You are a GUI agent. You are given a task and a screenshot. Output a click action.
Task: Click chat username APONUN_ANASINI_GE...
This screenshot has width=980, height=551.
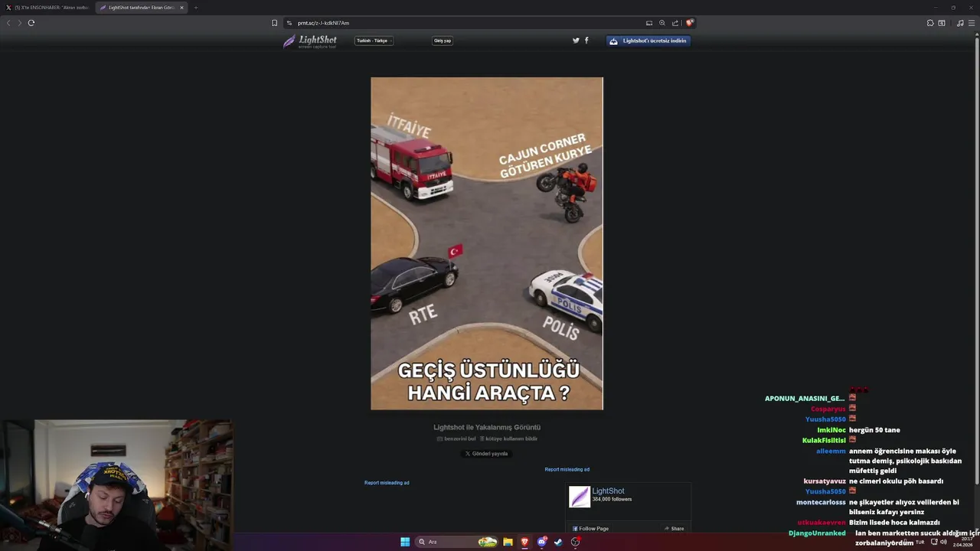805,399
